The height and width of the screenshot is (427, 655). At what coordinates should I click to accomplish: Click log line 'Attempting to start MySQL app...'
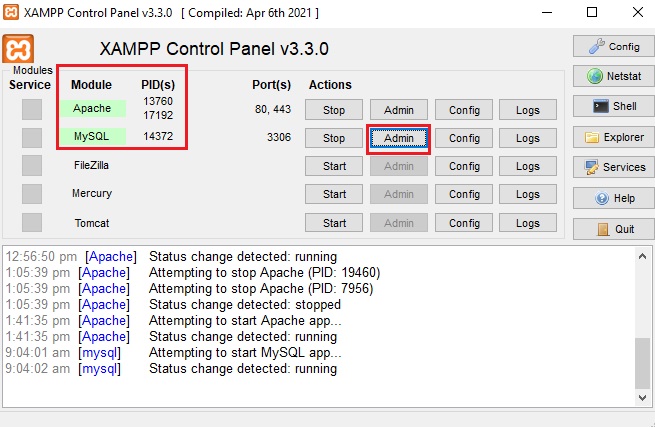pyautogui.click(x=245, y=353)
